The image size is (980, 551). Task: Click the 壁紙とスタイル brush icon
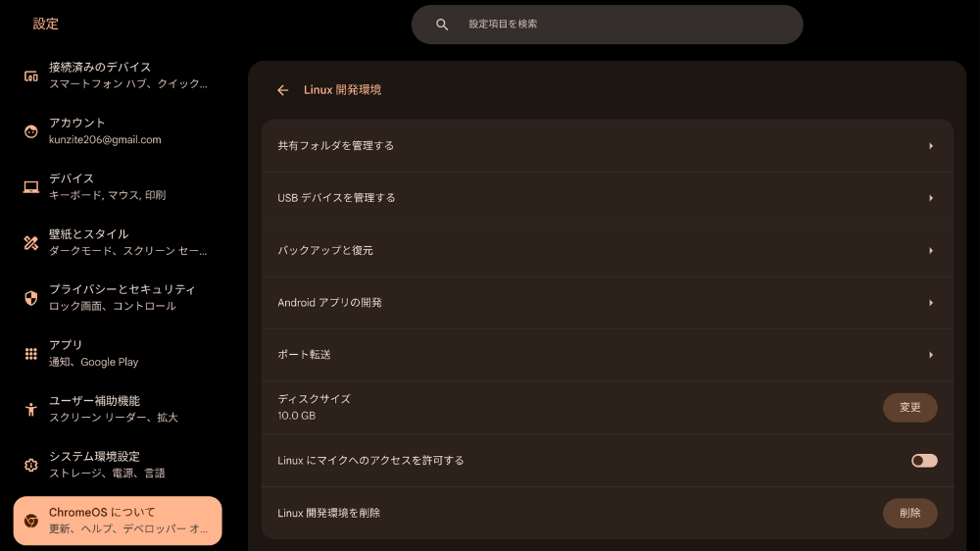point(30,243)
